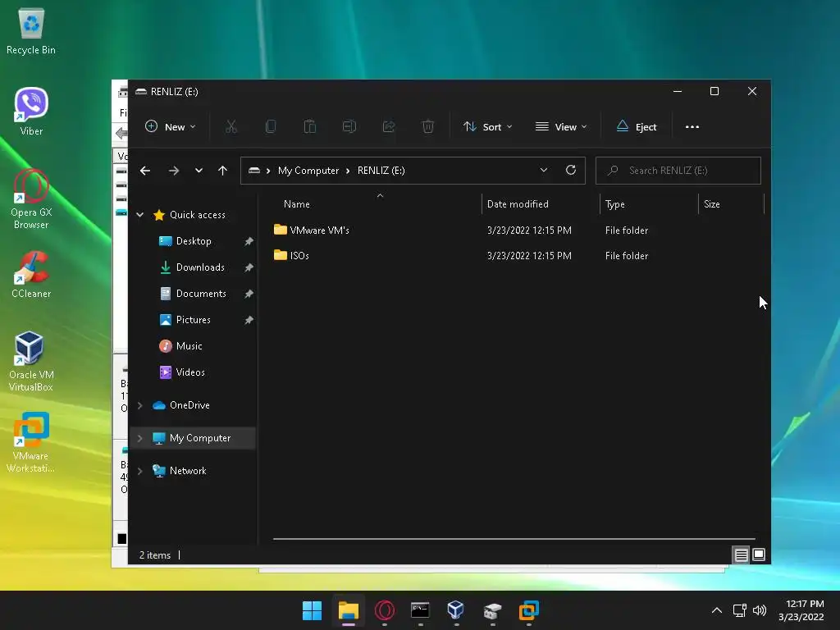
Task: Click the VirtualBox taskbar icon
Action: click(x=456, y=610)
